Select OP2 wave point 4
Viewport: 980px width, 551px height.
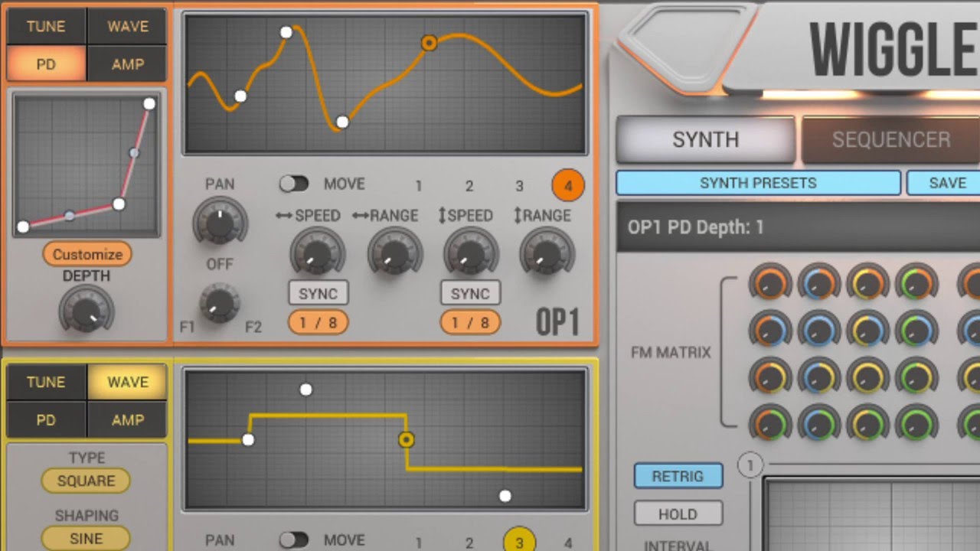567,543
